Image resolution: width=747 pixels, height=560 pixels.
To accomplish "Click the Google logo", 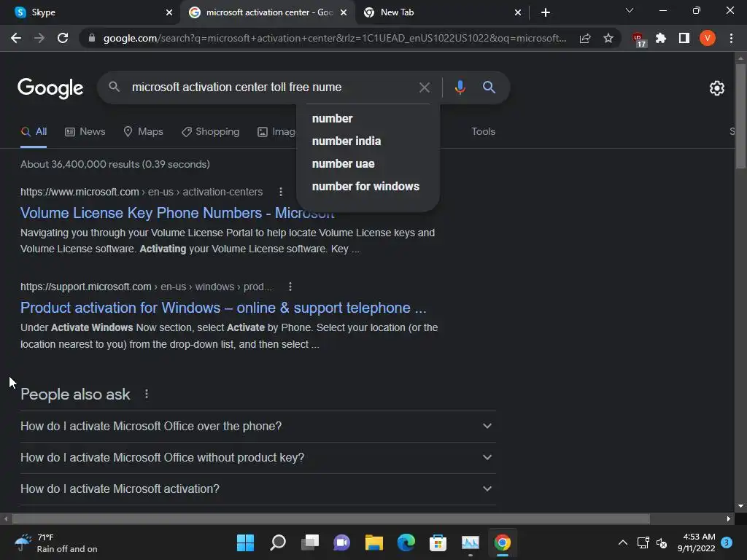I will pos(50,88).
